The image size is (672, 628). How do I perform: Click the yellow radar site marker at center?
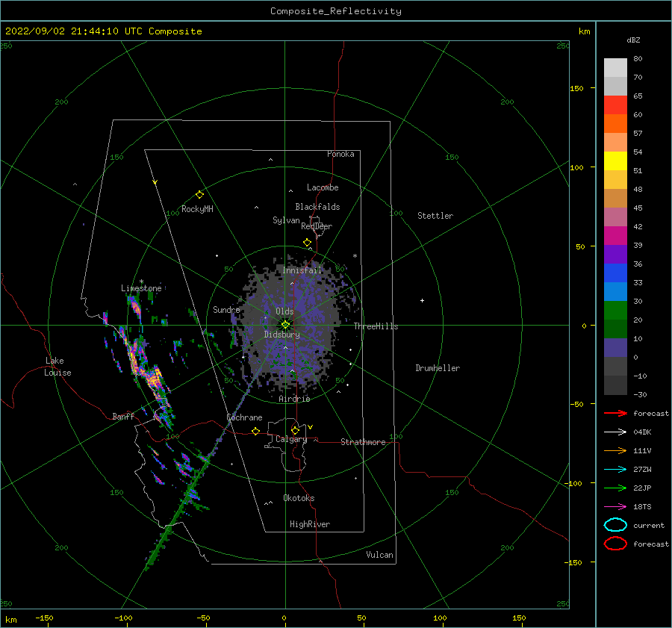tap(285, 325)
